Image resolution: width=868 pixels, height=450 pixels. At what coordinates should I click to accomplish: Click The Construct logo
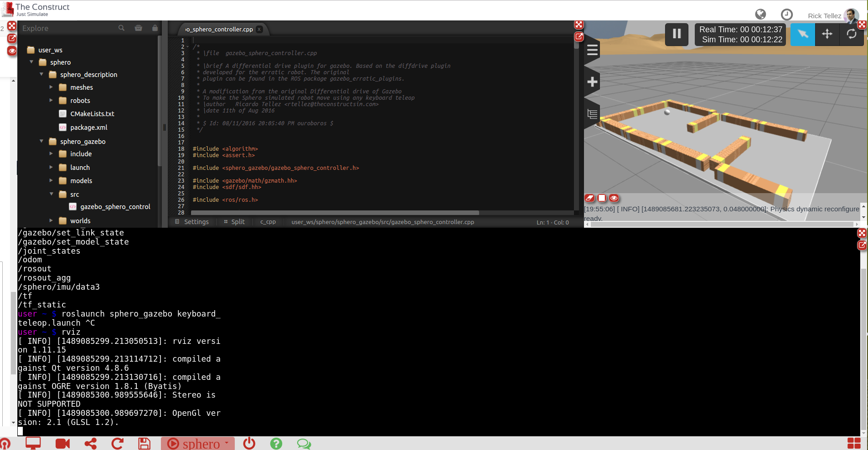coord(36,9)
